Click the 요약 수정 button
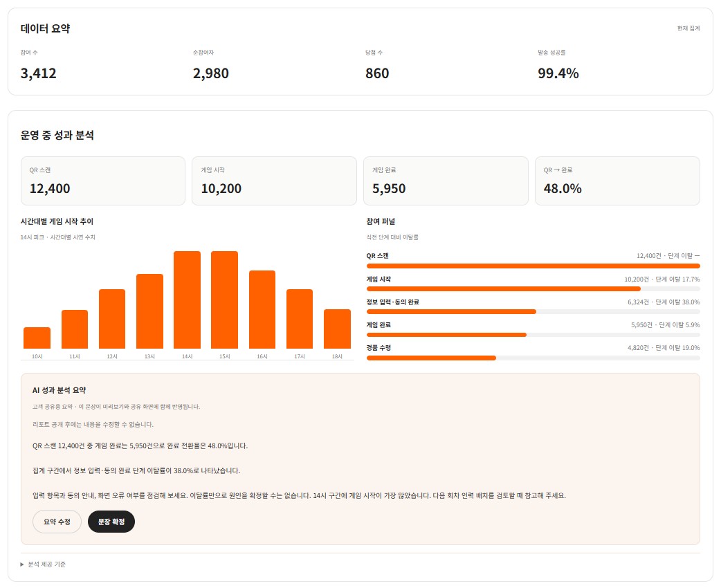The width and height of the screenshot is (721, 588). 57,522
